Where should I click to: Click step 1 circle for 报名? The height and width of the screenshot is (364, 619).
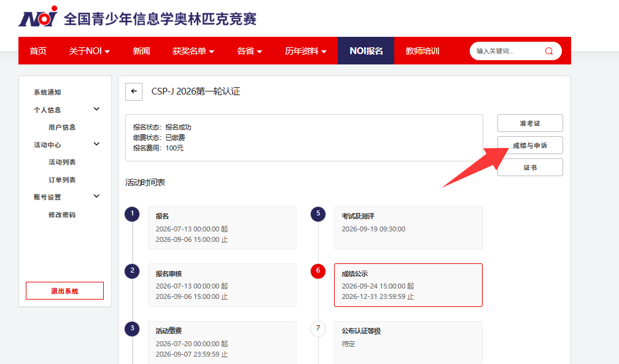coord(132,214)
